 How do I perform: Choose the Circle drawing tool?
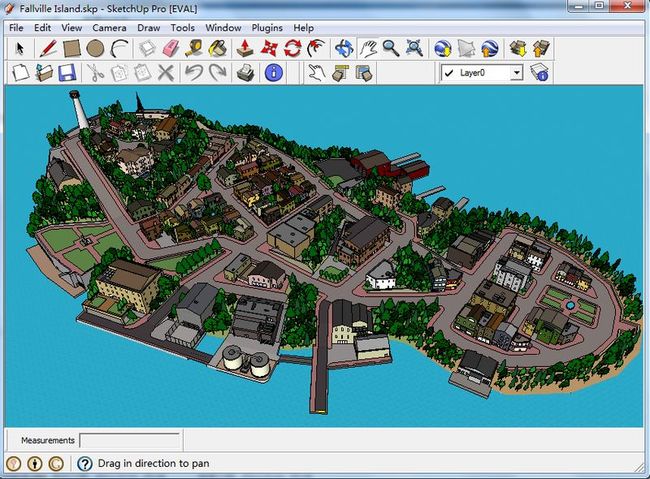pos(95,49)
